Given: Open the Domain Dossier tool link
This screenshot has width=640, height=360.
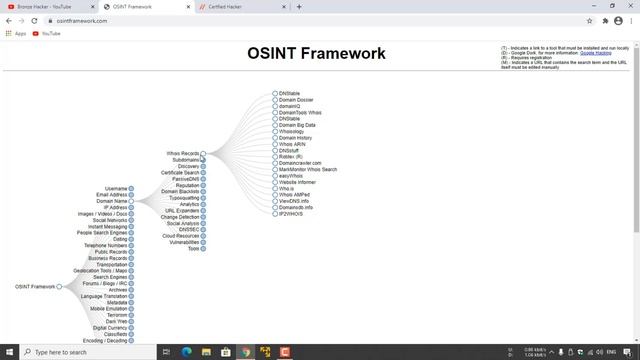Looking at the screenshot, I should click(296, 100).
